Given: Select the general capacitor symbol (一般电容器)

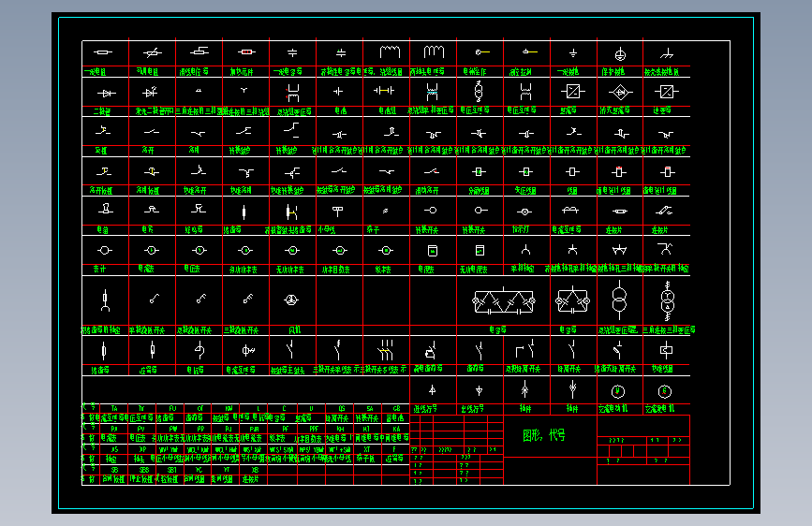Looking at the screenshot, I should point(292,52).
